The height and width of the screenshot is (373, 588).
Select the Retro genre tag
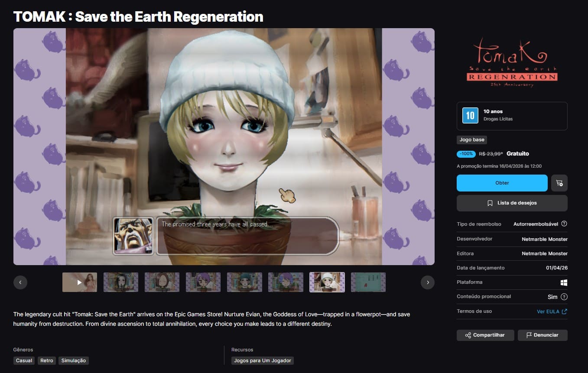click(x=47, y=360)
